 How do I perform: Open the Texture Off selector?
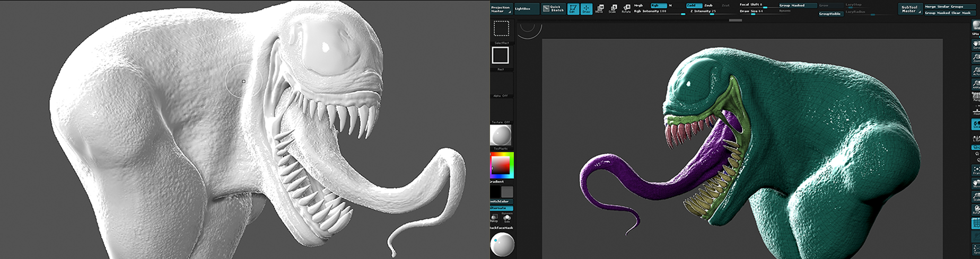click(x=501, y=110)
